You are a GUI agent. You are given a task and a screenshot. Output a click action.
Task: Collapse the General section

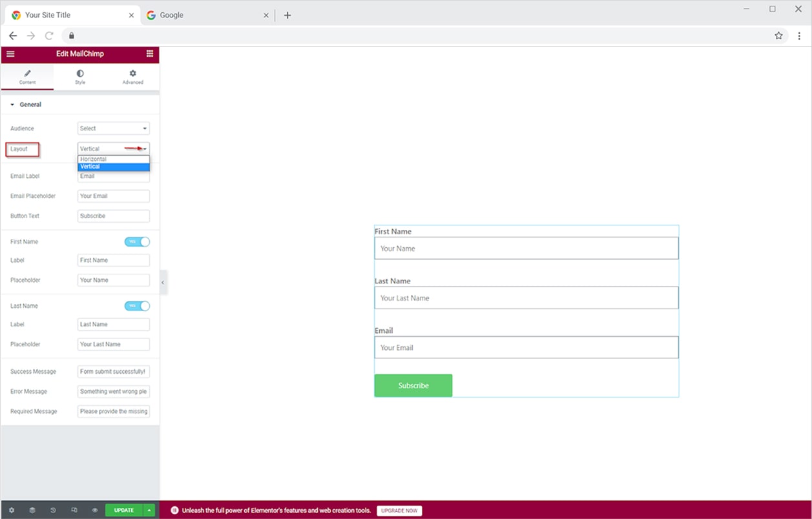click(x=26, y=105)
